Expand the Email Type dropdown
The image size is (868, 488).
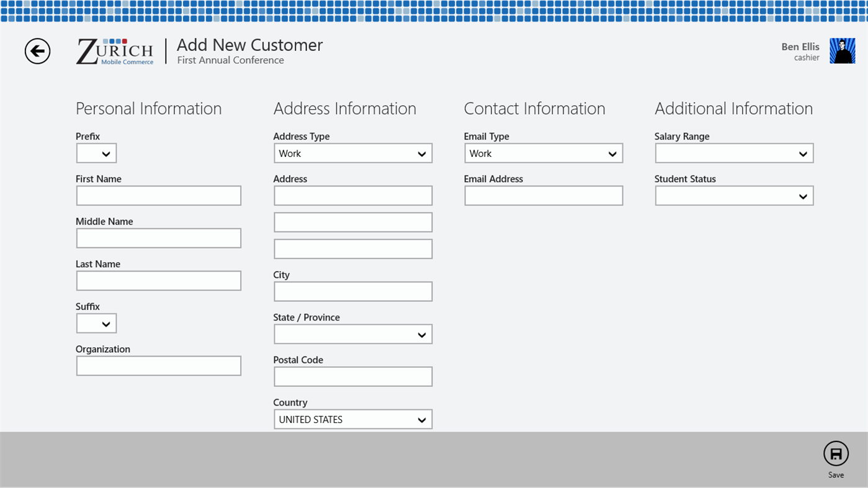[x=543, y=153]
